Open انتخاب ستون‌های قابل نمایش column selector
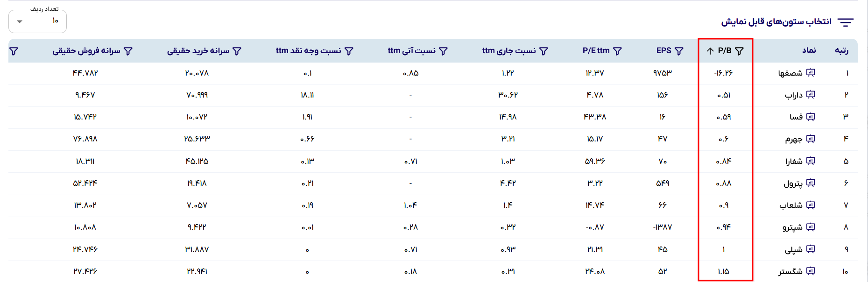Viewport: 868px width, 282px height. [x=787, y=22]
